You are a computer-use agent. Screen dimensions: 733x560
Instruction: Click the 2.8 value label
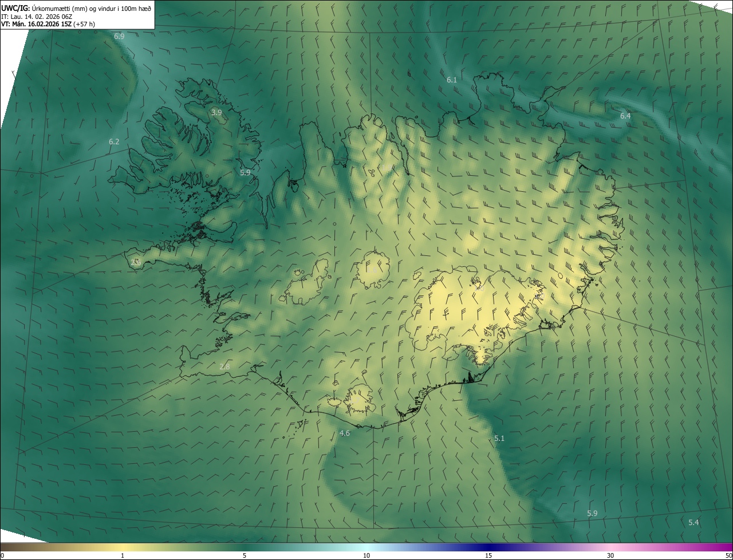point(224,366)
